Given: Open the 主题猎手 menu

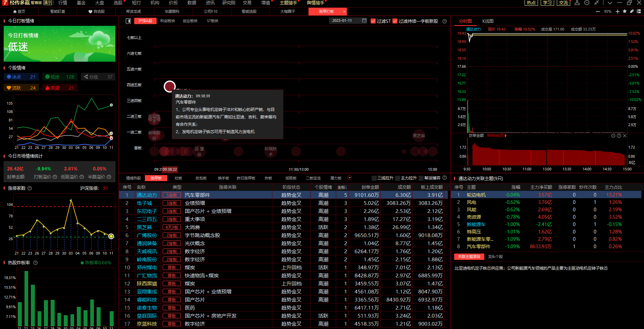Looking at the screenshot, I should [x=288, y=3].
